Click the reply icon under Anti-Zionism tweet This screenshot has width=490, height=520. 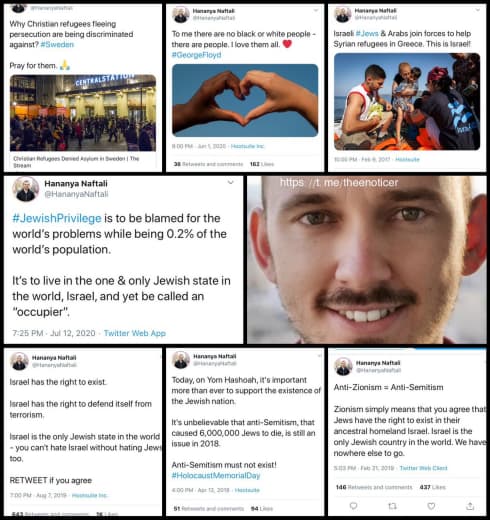tap(353, 506)
